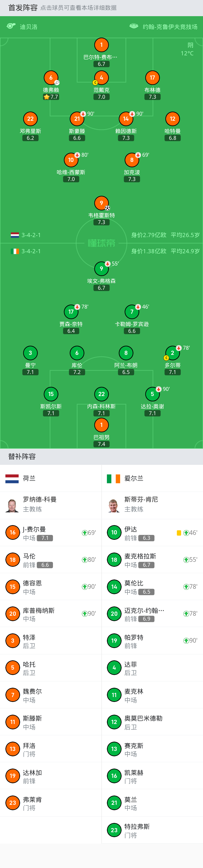Click the Ireland flag in substitutes header
203x868 pixels.
(114, 479)
